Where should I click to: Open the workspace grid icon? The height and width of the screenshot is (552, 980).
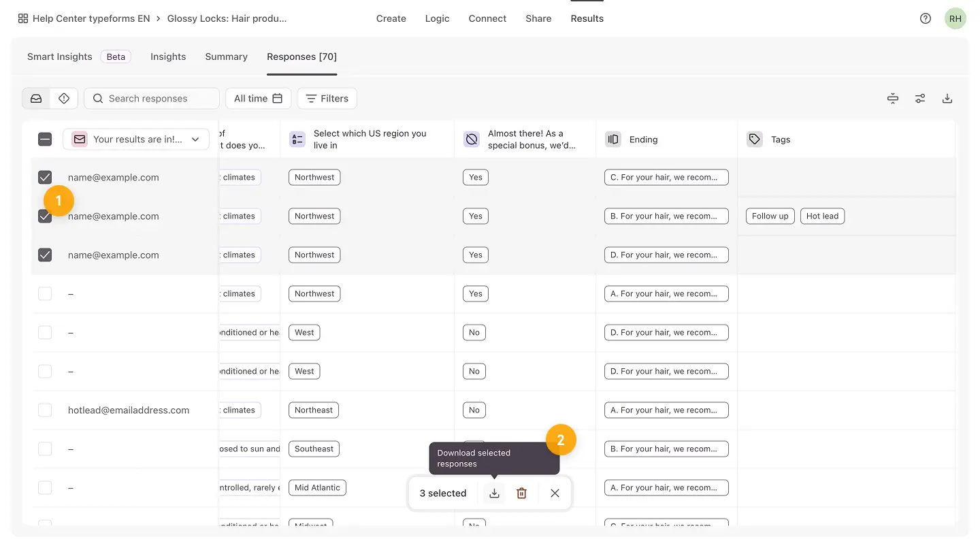pyautogui.click(x=23, y=18)
